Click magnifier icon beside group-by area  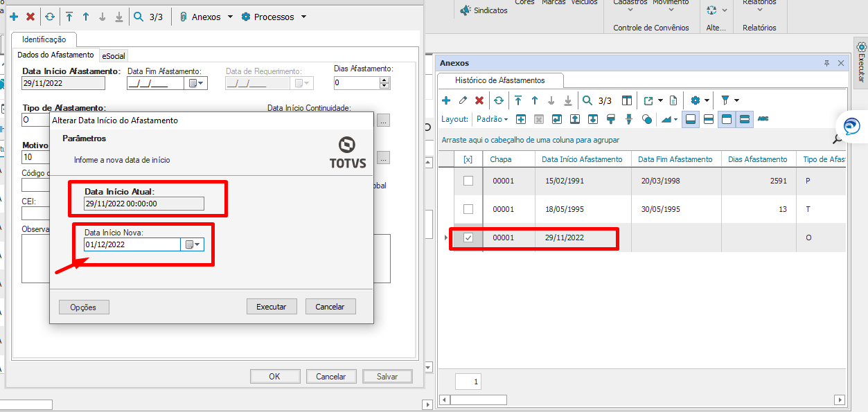point(837,140)
